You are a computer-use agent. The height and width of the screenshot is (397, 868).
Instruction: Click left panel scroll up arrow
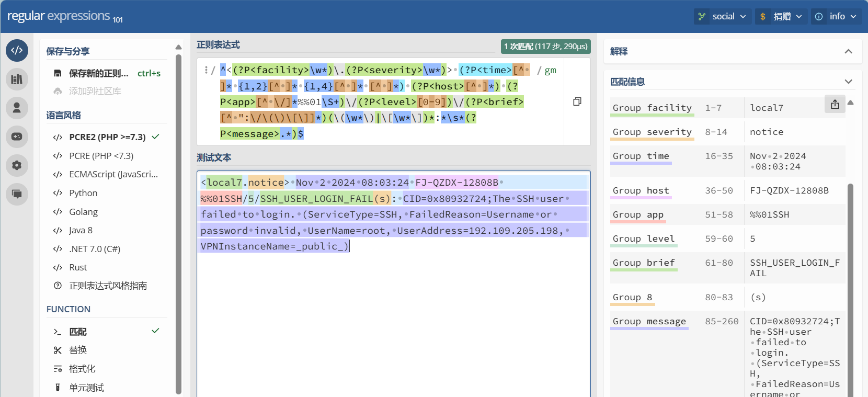(178, 47)
